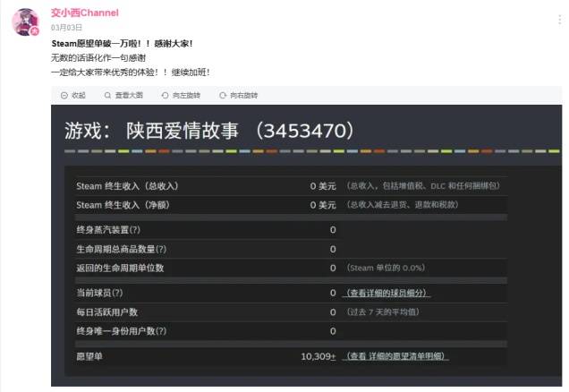
Task: Click the game title 陕西爱情故事 (3453470)
Action: [209, 131]
